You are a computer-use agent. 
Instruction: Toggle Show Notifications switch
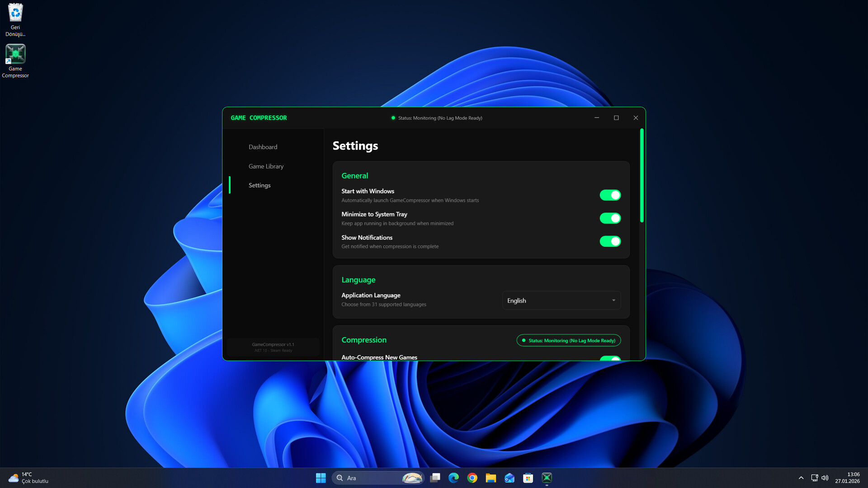[610, 241]
